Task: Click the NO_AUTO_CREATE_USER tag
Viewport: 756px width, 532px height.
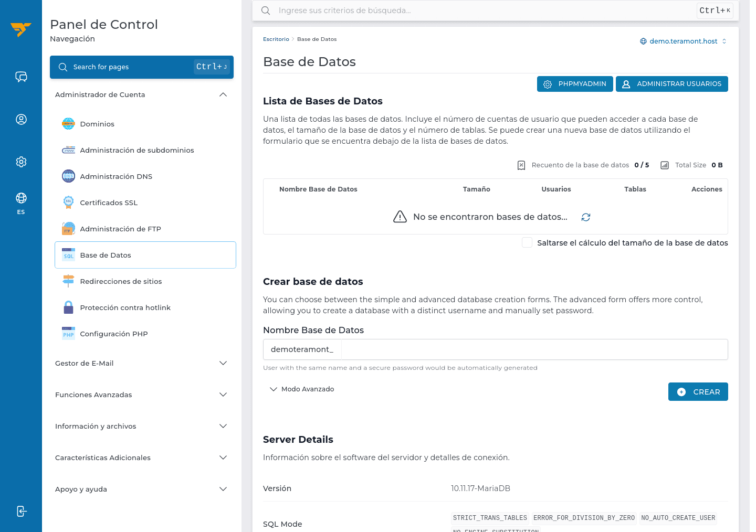Action: tap(678, 518)
